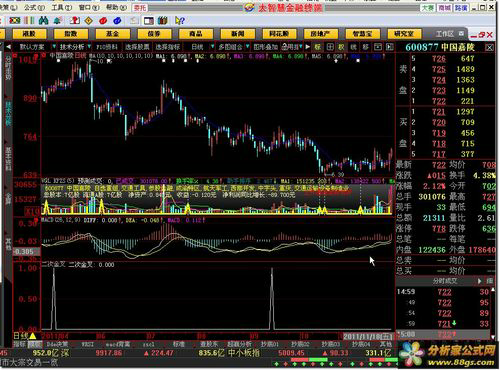
Task: Open the 多图组合 dropdown
Action: point(248,47)
